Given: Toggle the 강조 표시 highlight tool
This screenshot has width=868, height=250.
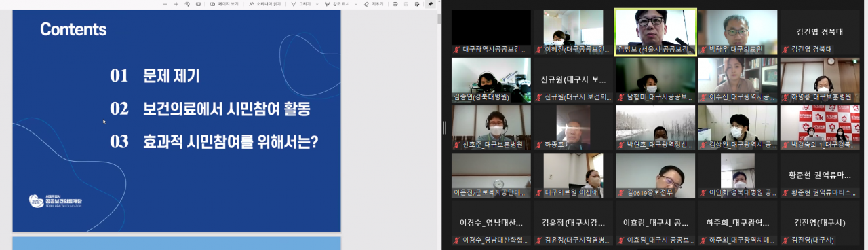Looking at the screenshot, I should (x=336, y=4).
